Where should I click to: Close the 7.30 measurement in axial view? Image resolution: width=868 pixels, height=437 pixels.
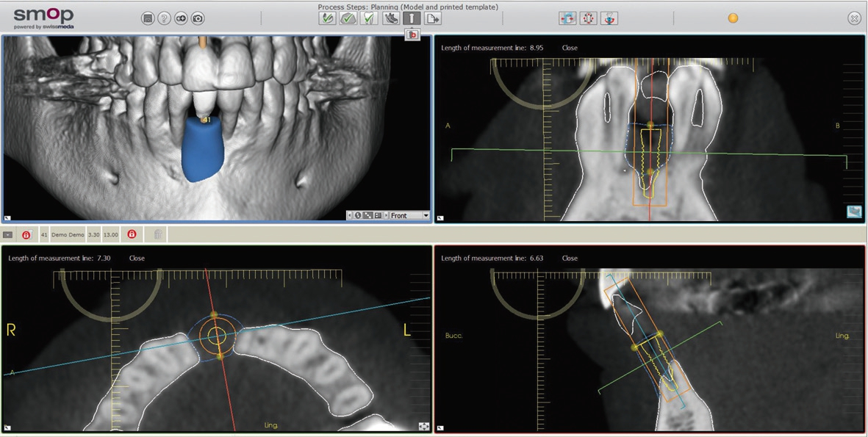136,258
